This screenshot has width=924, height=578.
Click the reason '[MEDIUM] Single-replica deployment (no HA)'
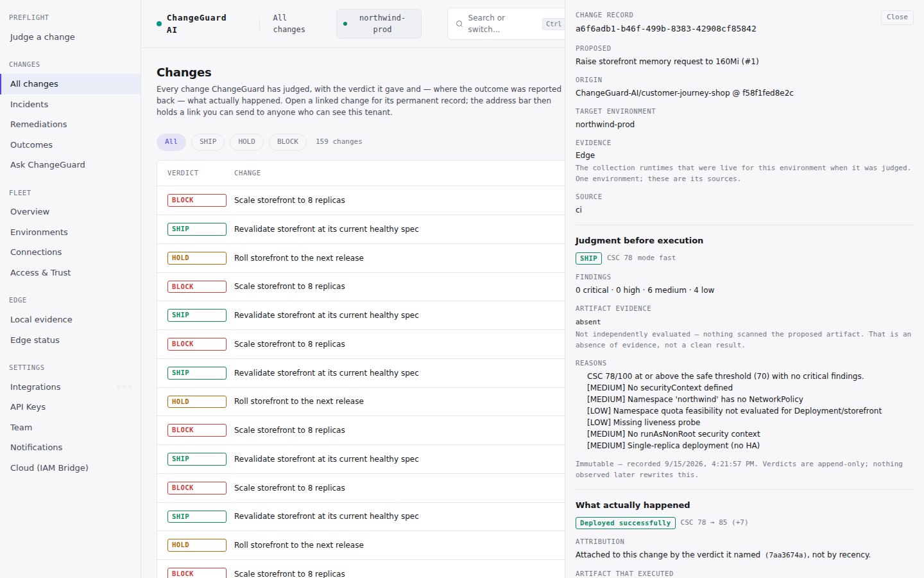[673, 446]
